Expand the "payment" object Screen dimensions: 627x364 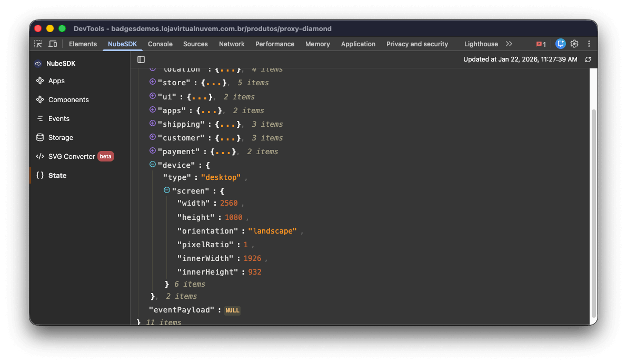[x=152, y=151]
